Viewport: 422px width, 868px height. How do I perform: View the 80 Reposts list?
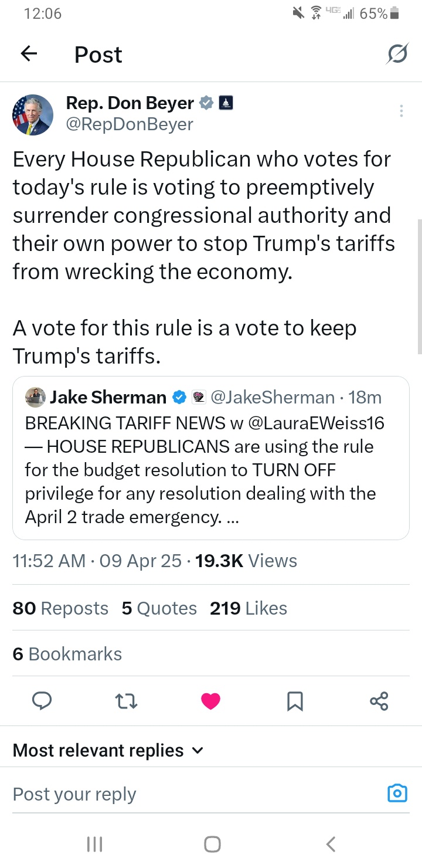60,608
